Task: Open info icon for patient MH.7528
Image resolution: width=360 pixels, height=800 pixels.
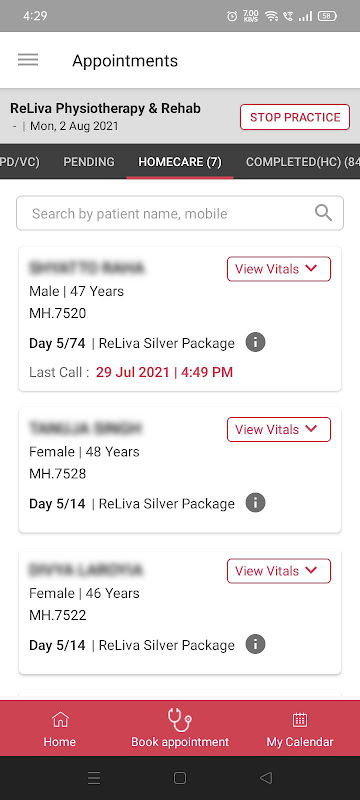Action: [255, 503]
